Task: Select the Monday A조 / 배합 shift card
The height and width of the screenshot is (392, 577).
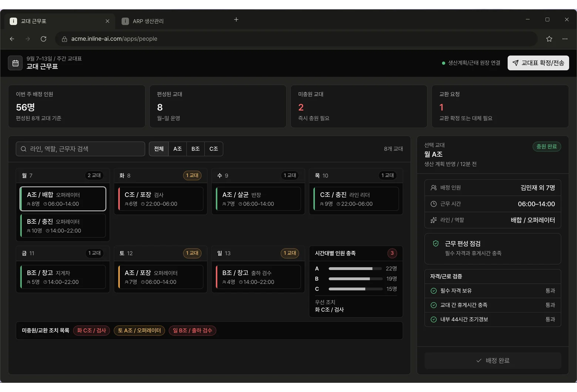Action: point(63,199)
